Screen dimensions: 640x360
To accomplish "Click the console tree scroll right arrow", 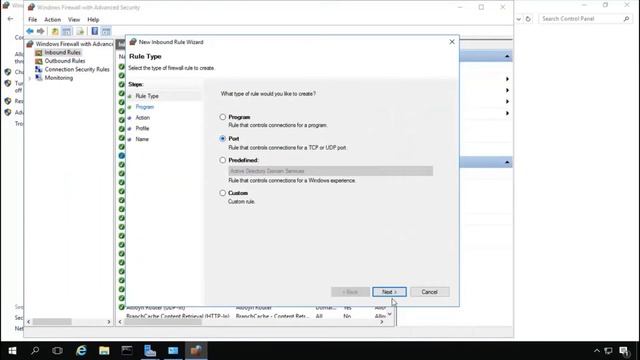I will click(x=109, y=322).
